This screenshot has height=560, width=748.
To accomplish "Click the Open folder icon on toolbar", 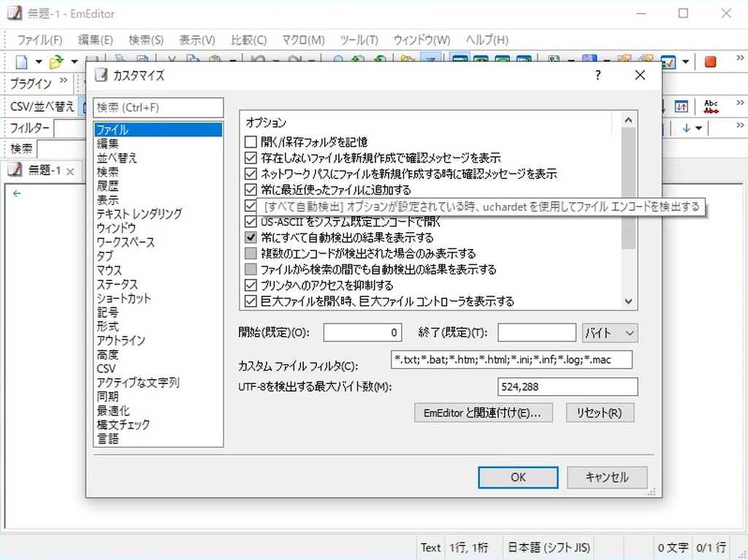I will click(x=54, y=61).
